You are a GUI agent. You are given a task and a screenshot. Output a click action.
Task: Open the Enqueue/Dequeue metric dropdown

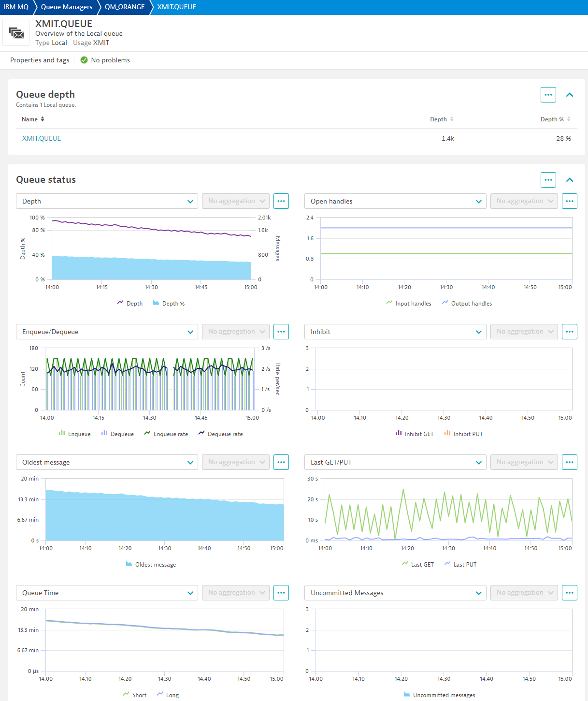pos(107,332)
